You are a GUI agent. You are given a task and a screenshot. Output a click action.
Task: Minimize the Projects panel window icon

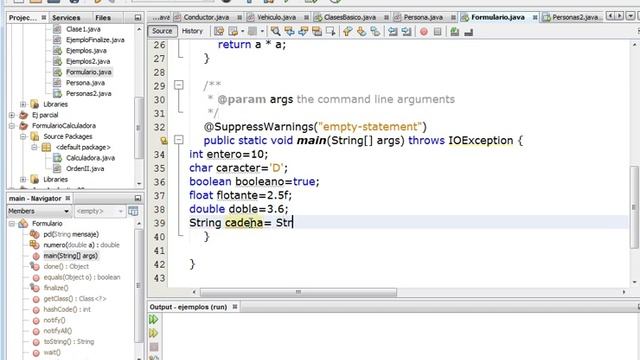[x=138, y=18]
